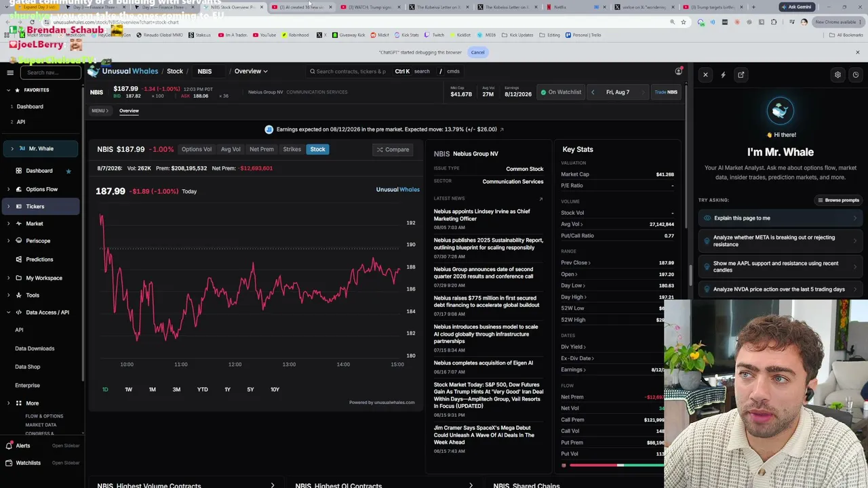
Task: Click the Trade NBIS button
Action: coord(666,92)
